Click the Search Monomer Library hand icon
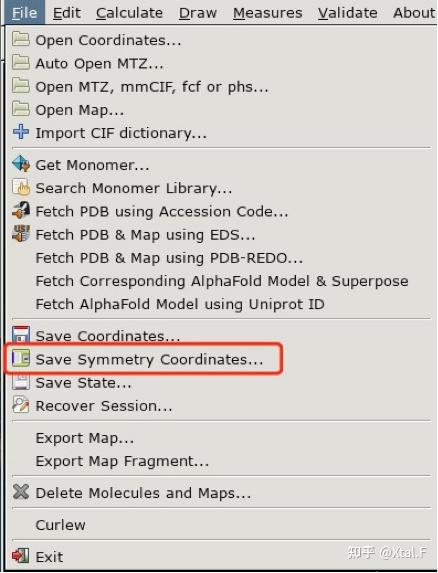 point(21,187)
